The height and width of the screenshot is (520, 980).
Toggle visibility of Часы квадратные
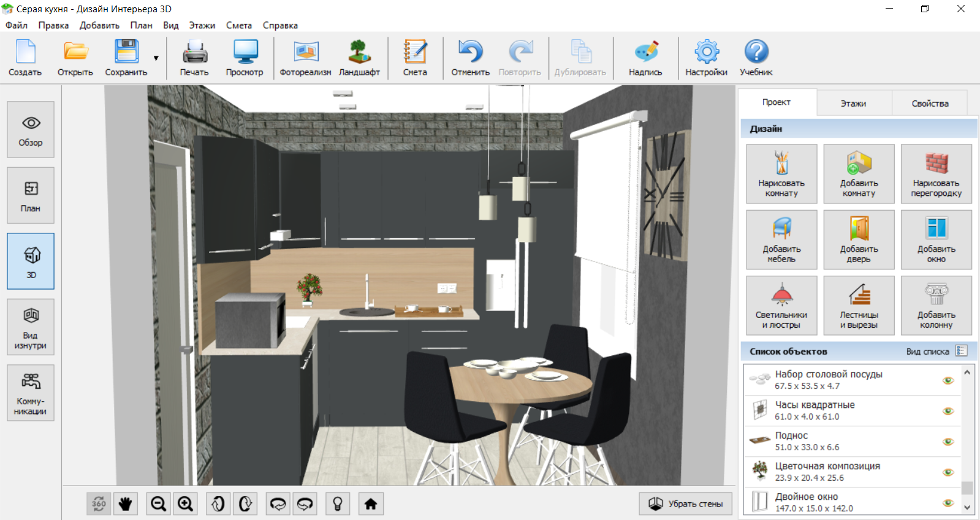[x=948, y=411]
